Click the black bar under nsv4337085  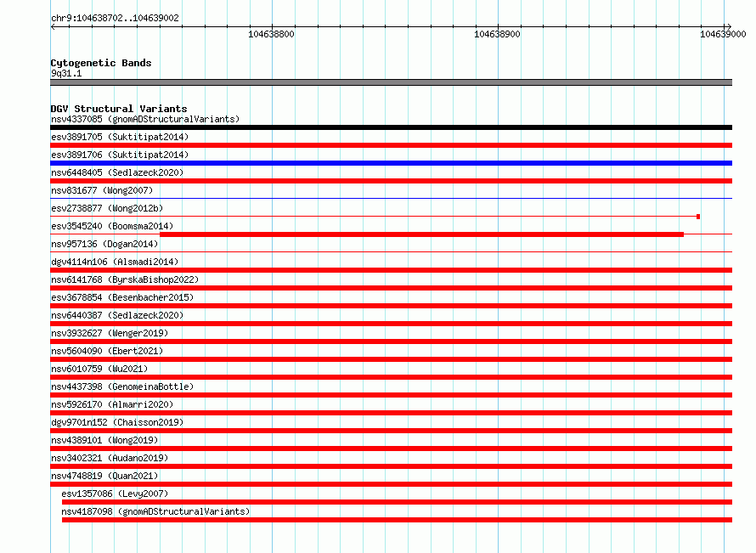[x=391, y=127]
